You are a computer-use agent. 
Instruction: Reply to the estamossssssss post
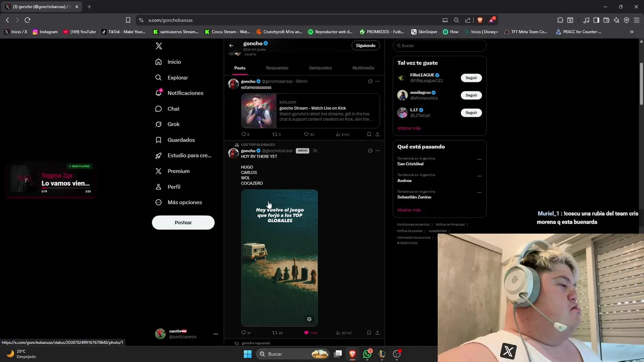[x=245, y=134]
